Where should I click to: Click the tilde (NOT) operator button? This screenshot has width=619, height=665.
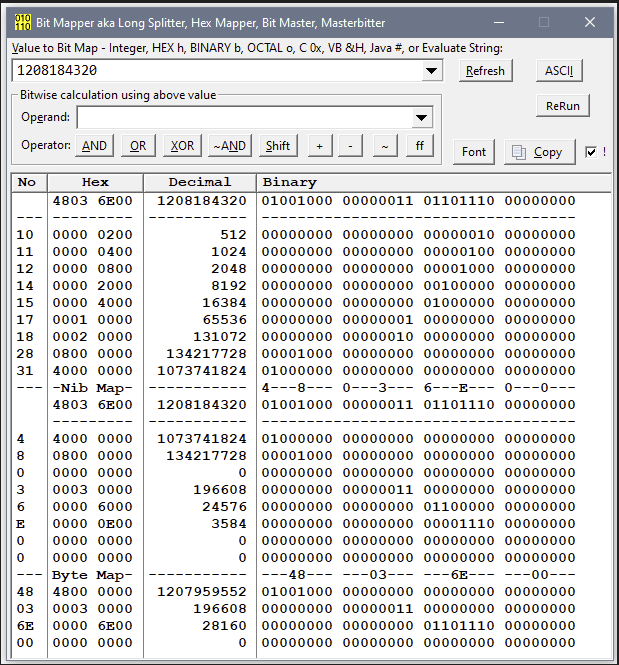[x=385, y=146]
